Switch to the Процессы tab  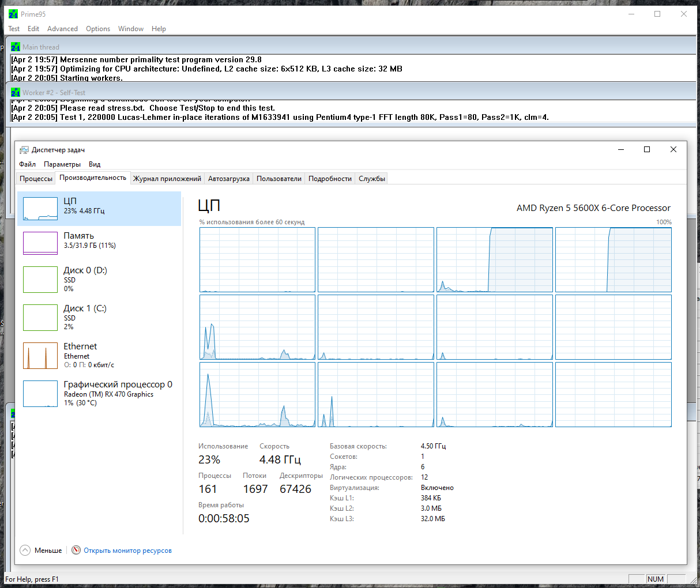[36, 179]
